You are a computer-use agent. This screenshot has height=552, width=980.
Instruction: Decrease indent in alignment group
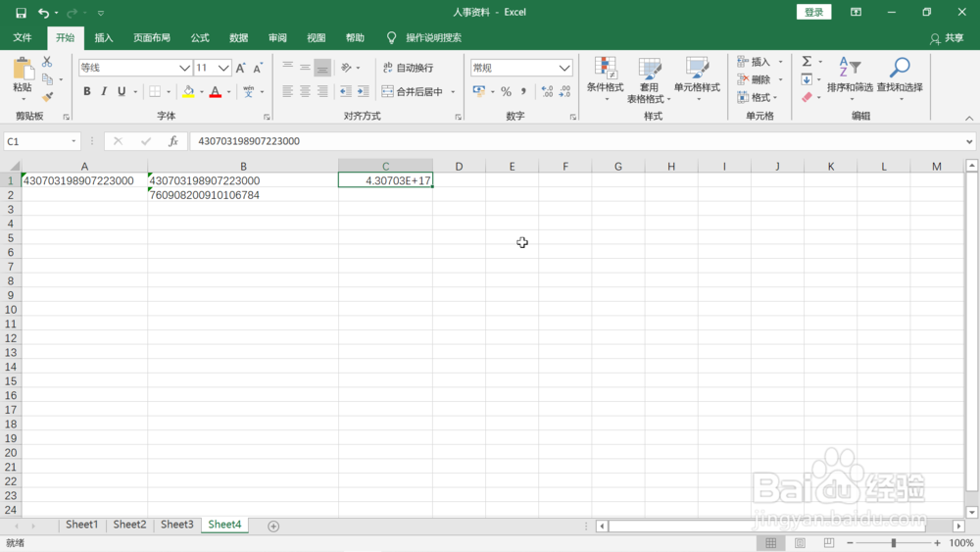coord(346,92)
